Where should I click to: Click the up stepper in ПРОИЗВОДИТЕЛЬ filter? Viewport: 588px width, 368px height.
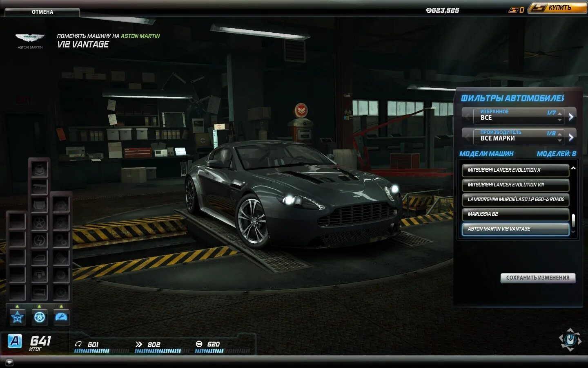tap(560, 134)
